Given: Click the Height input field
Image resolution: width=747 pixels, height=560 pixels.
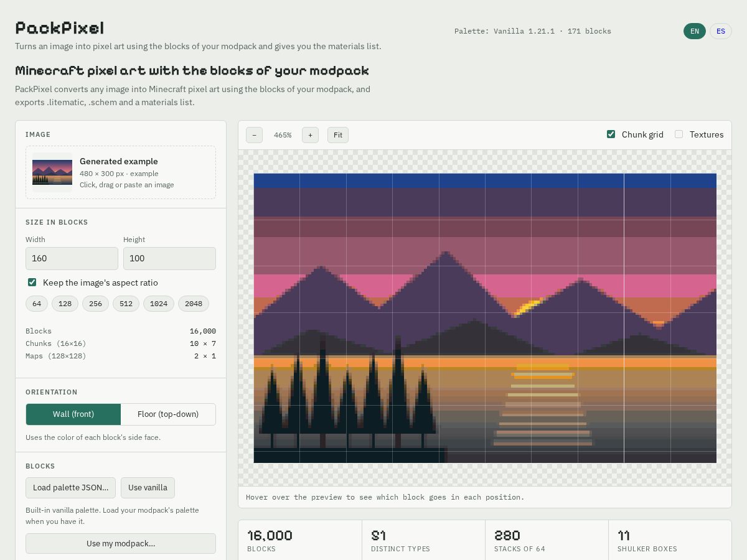Looking at the screenshot, I should pyautogui.click(x=169, y=258).
